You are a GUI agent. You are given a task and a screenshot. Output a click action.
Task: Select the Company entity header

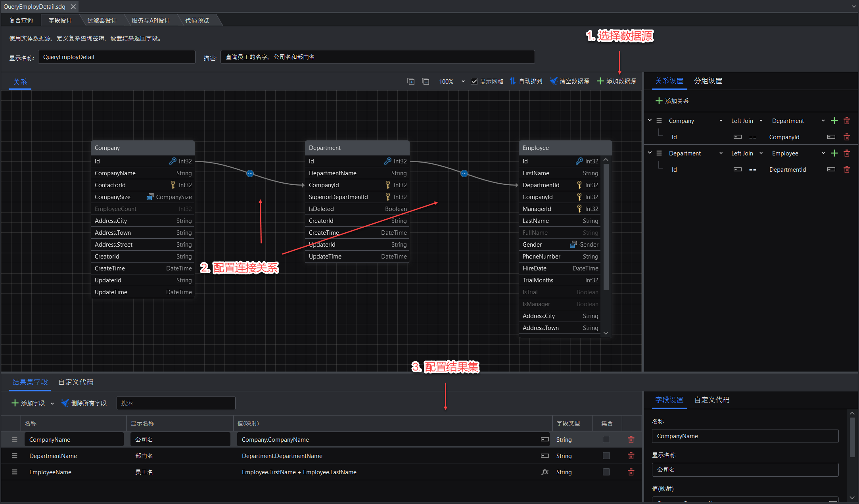click(x=143, y=148)
